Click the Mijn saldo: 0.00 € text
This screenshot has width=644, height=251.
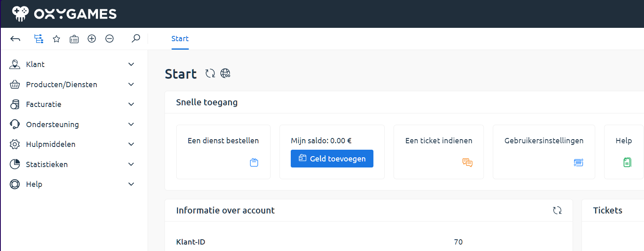pos(321,140)
